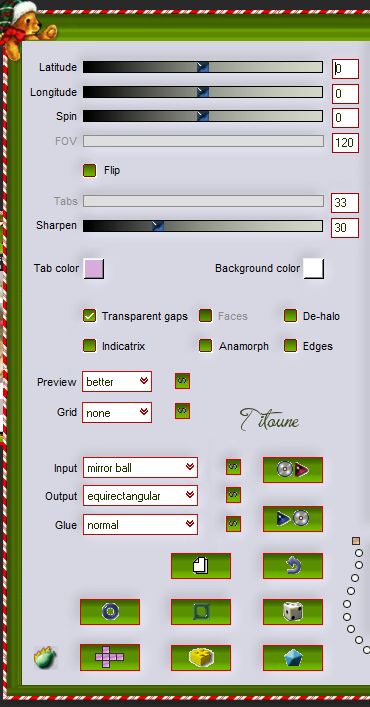Click the dice randomize button

[x=293, y=612]
